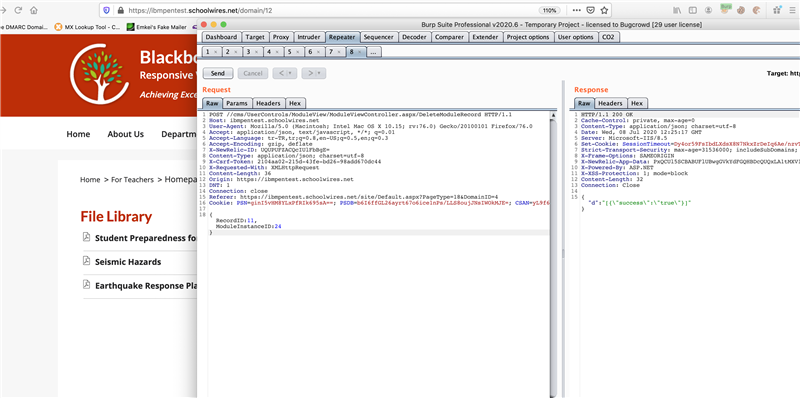This screenshot has height=398, width=800.
Task: Switch request view to Headers
Action: [268, 103]
